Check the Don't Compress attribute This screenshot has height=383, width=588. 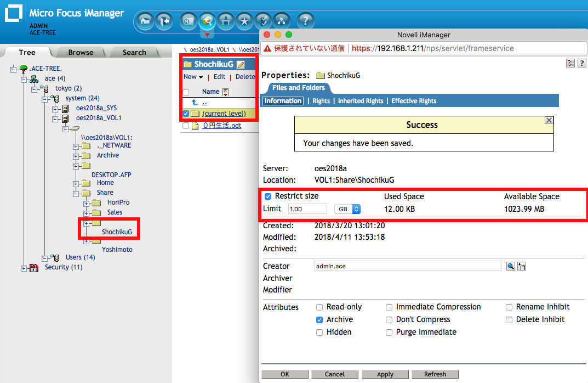coord(389,320)
